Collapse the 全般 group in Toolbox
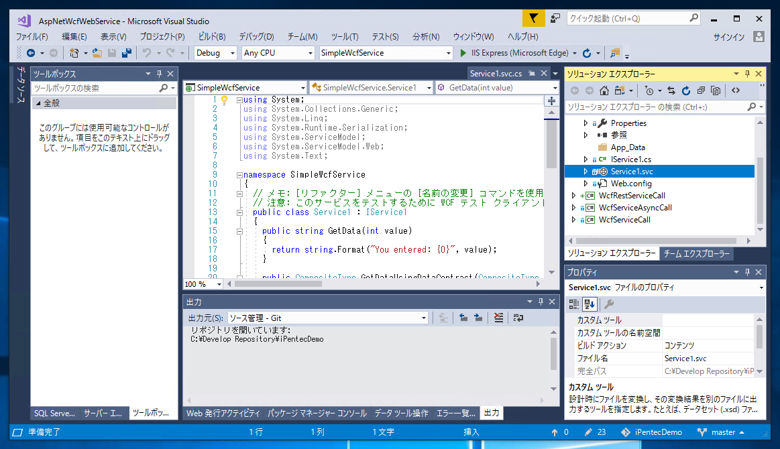 [38, 103]
